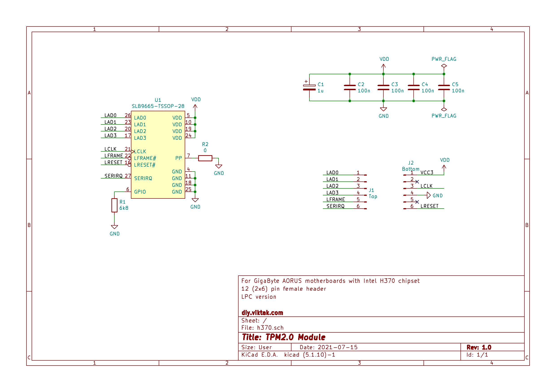Click the Title: TPM2.0 Module text
The image size is (556, 392).
click(x=283, y=337)
